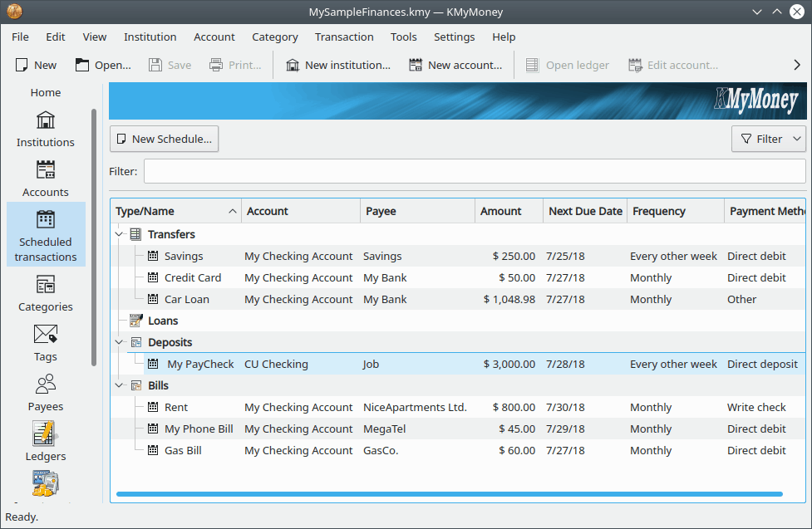Screen dimensions: 812x529
Task: Collapse the Transfers schedule group
Action: 119,235
